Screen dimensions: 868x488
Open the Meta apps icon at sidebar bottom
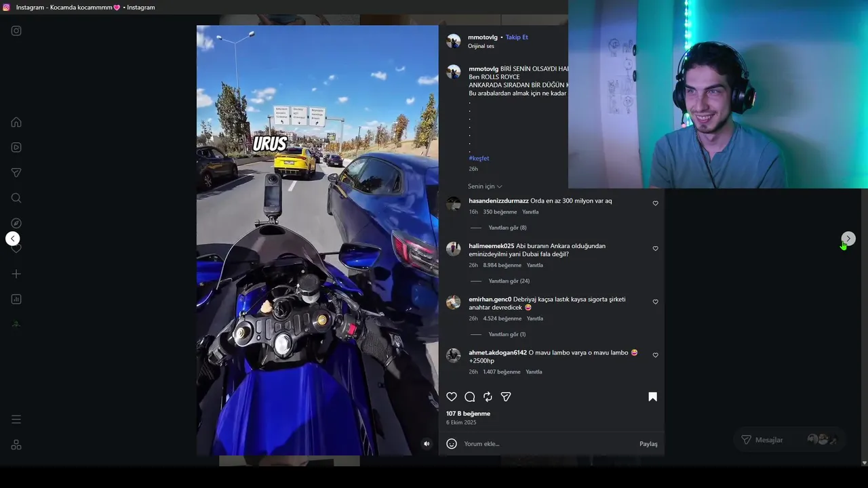tap(16, 445)
